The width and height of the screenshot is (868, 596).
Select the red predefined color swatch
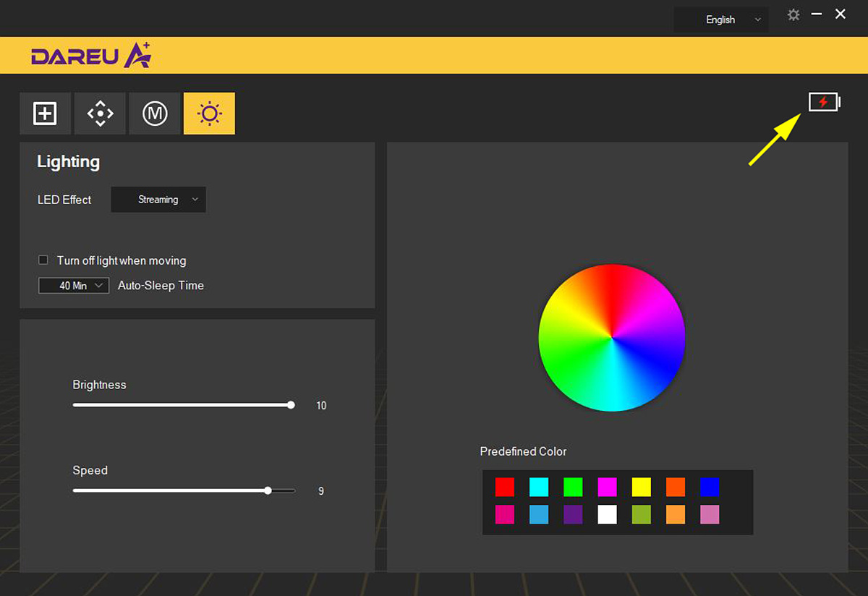click(505, 487)
